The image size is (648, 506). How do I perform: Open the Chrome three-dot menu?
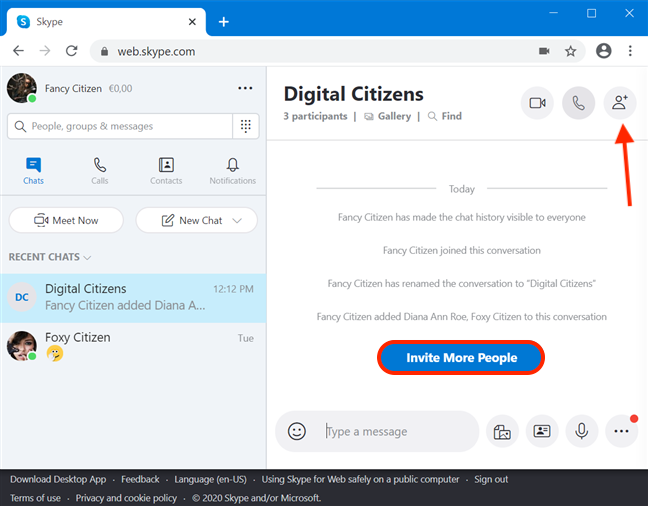(630, 51)
